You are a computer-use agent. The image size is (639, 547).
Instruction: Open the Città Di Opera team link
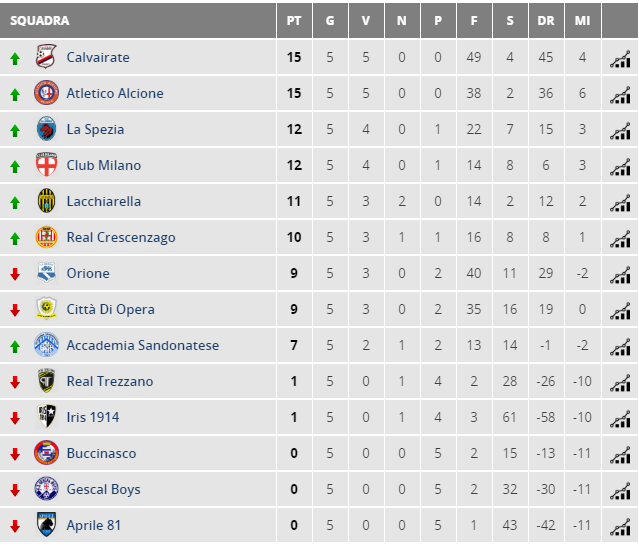[110, 309]
